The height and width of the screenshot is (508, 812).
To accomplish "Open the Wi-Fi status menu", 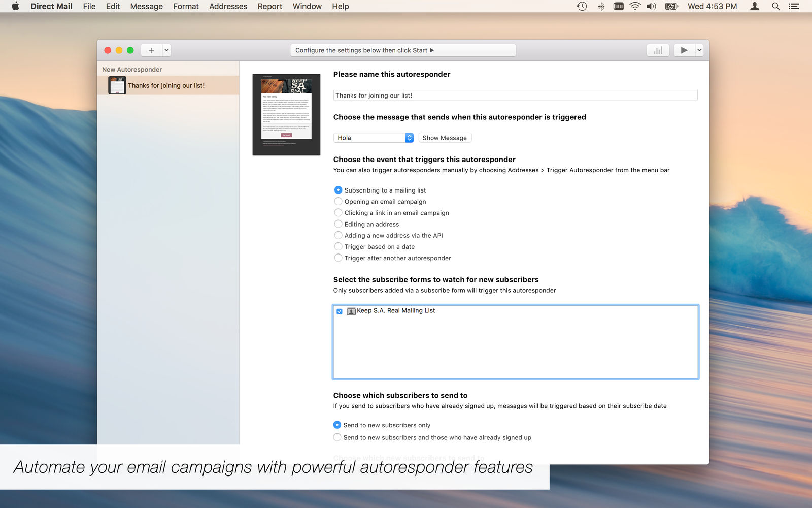I will click(x=635, y=6).
